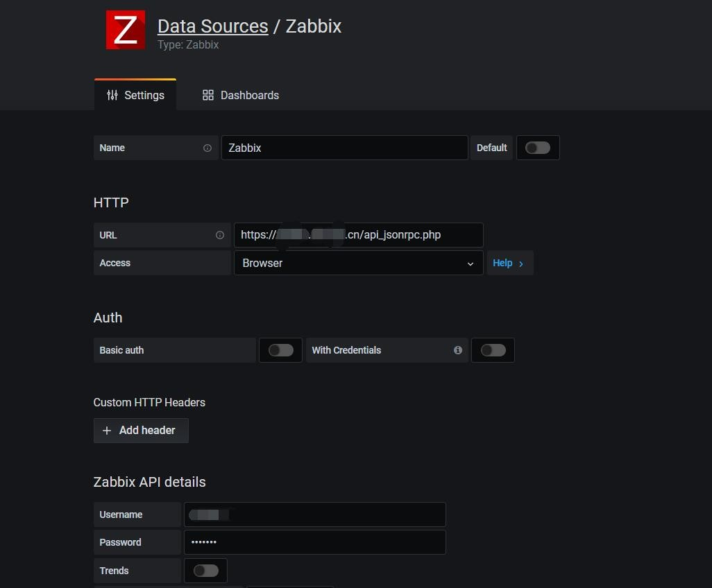The height and width of the screenshot is (588, 712).
Task: Click the red Zabbix logo icon
Action: point(126,30)
